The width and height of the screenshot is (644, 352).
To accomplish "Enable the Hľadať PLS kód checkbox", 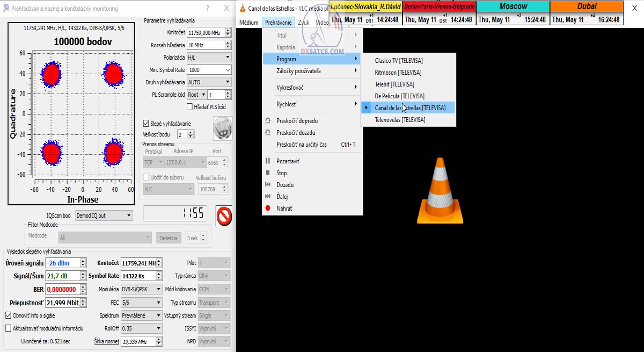I will coord(189,107).
